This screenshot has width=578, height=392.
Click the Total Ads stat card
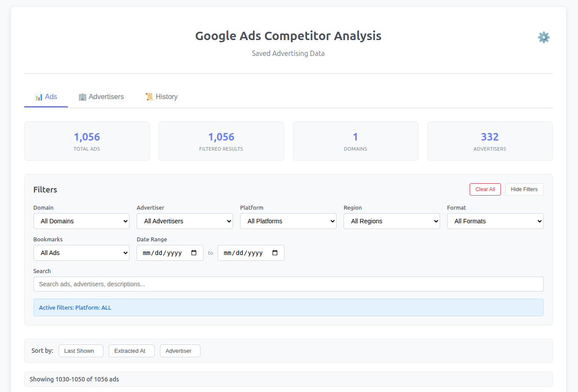(x=87, y=141)
